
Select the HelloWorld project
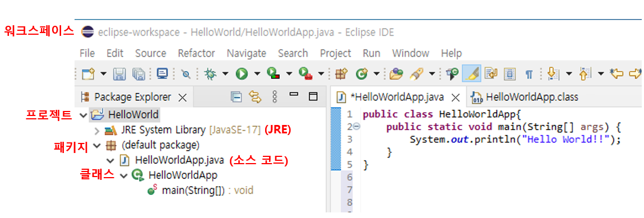[133, 114]
